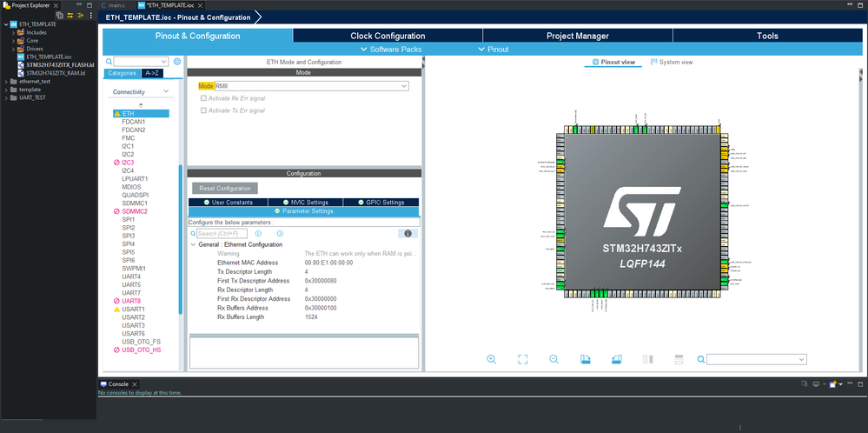
Task: Collapse ETH_TEMPLATE project tree arrow
Action: tap(5, 24)
